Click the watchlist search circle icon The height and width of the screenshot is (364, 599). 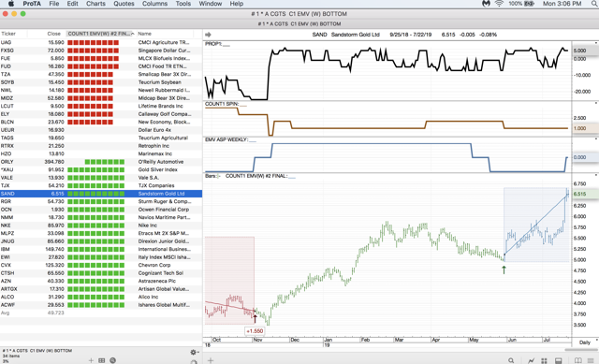(x=112, y=360)
